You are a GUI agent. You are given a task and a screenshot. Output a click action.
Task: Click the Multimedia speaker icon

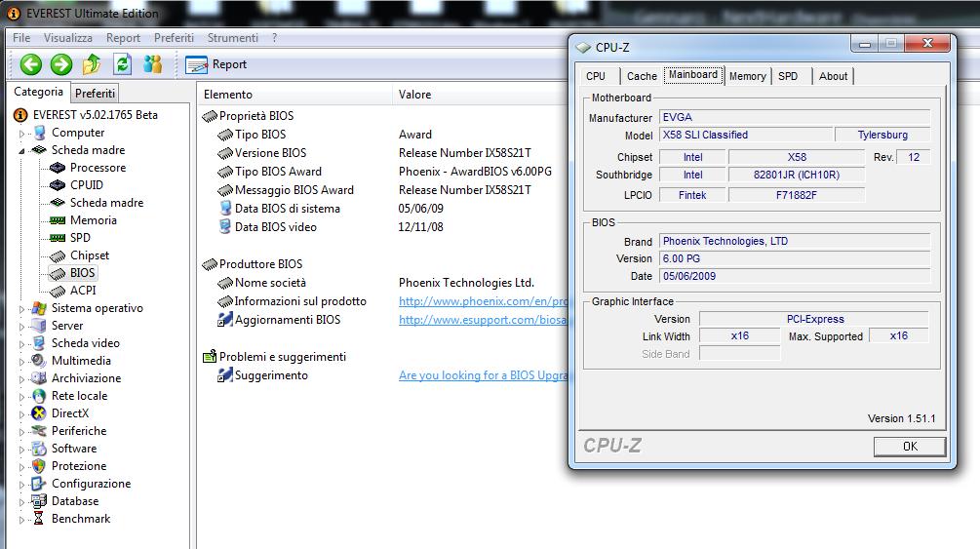(x=39, y=361)
